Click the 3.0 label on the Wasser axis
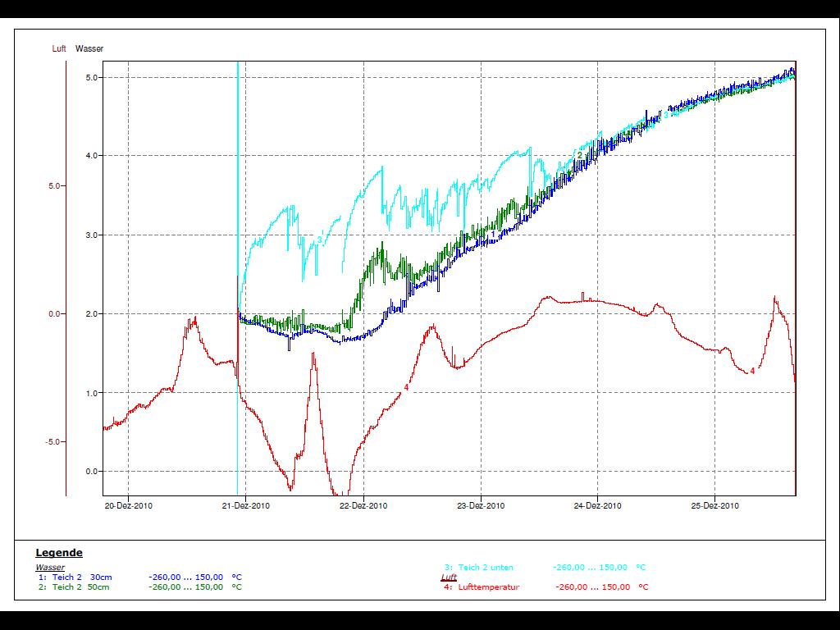 point(92,235)
